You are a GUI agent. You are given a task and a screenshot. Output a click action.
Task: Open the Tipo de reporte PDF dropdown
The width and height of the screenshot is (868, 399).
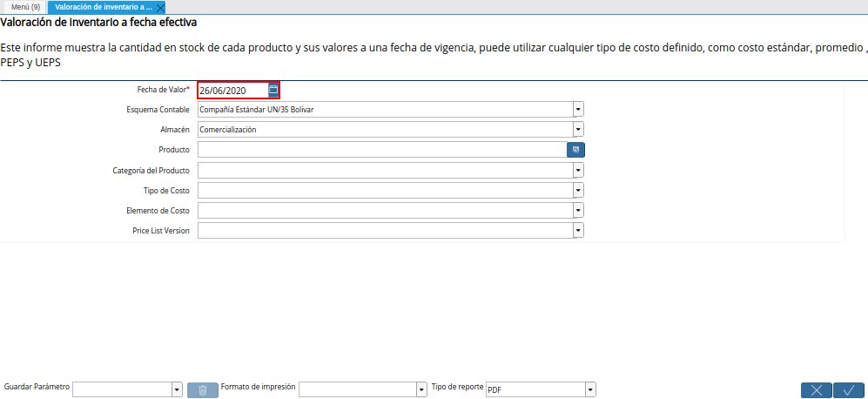tap(590, 389)
